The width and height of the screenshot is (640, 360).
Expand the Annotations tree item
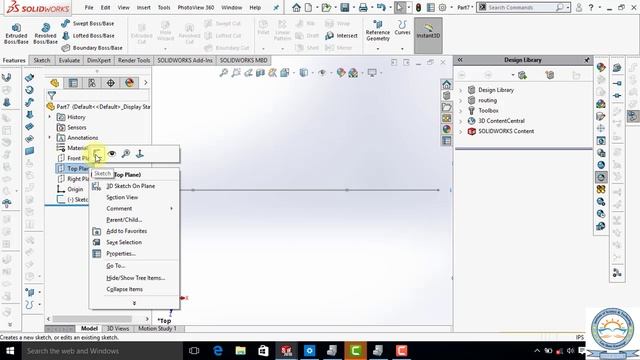[50, 138]
